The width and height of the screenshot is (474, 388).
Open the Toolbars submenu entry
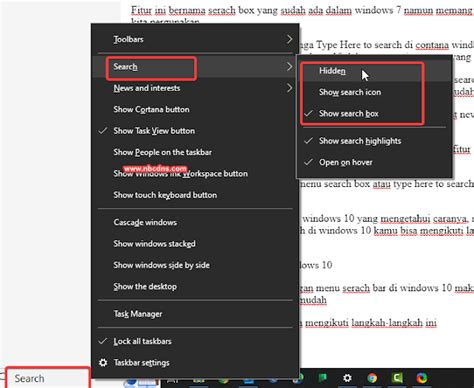(195, 39)
